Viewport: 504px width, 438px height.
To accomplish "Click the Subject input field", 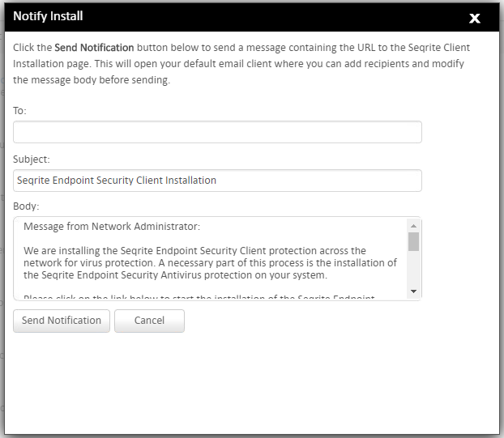I will 217,181.
